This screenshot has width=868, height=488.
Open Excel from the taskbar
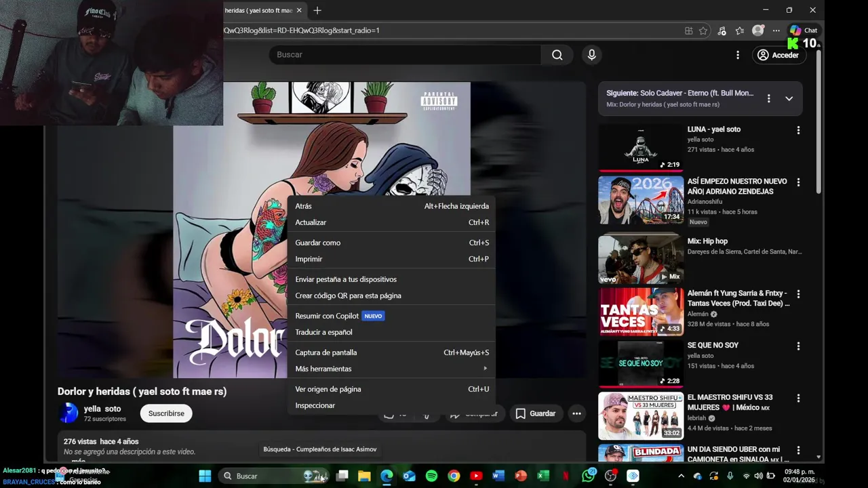(x=543, y=476)
